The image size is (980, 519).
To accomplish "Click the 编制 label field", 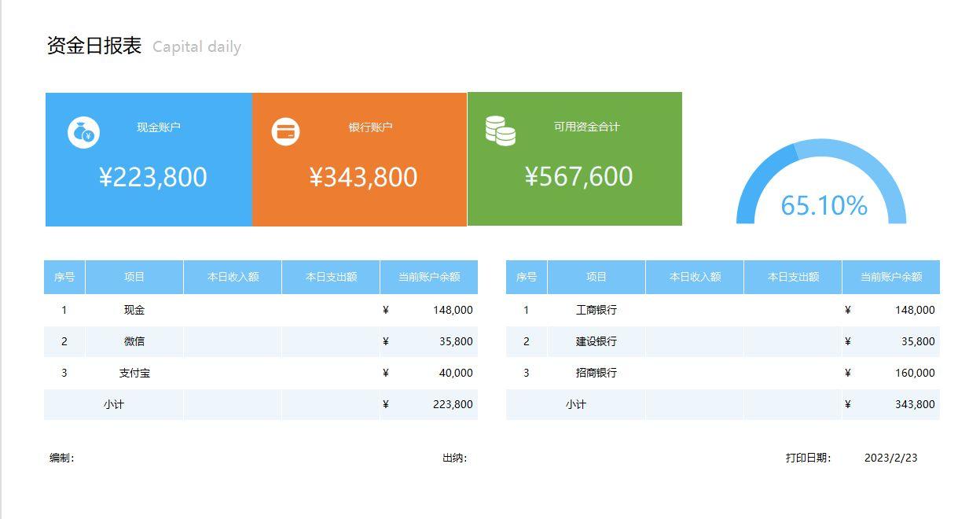I will 62,458.
